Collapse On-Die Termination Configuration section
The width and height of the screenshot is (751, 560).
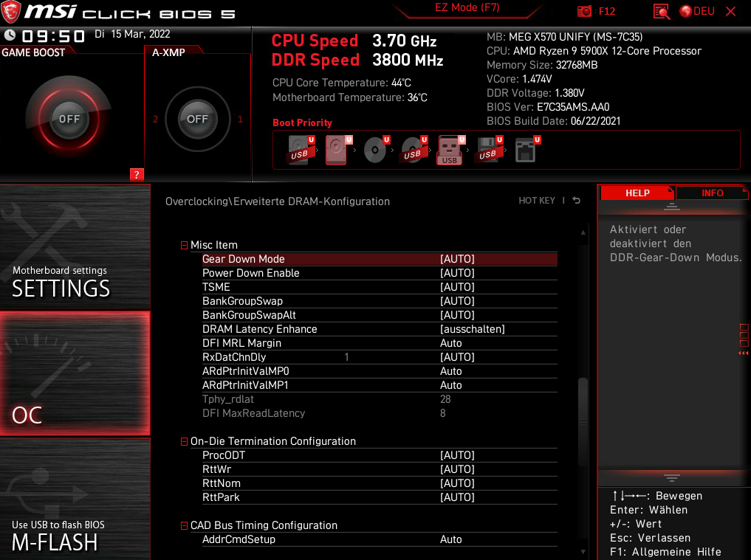(x=184, y=441)
